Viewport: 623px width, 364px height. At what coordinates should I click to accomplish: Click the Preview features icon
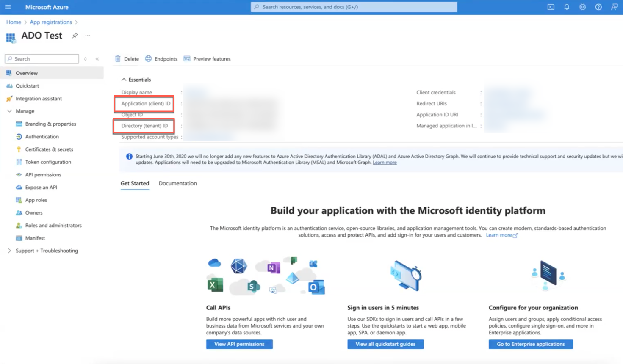[187, 59]
